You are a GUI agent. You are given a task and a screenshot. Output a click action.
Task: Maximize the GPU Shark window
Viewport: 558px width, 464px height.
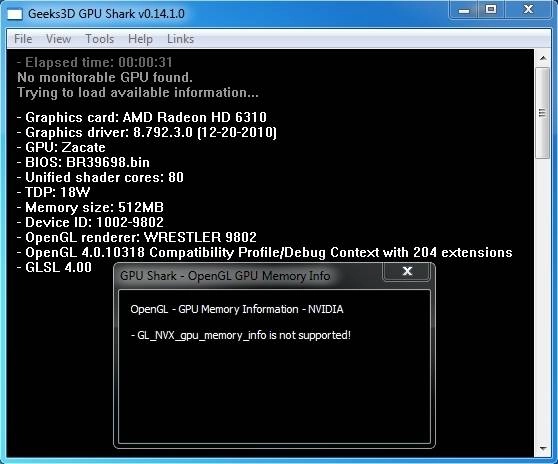pos(491,9)
